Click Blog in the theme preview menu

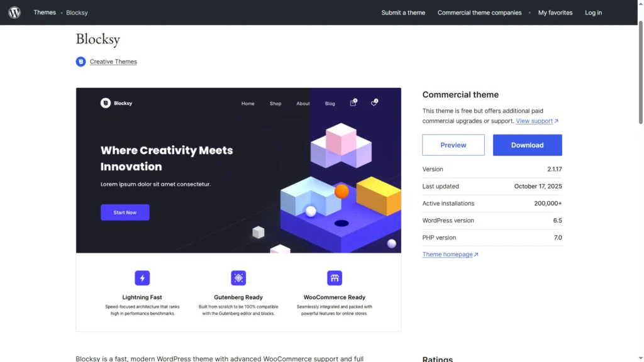coord(330,104)
